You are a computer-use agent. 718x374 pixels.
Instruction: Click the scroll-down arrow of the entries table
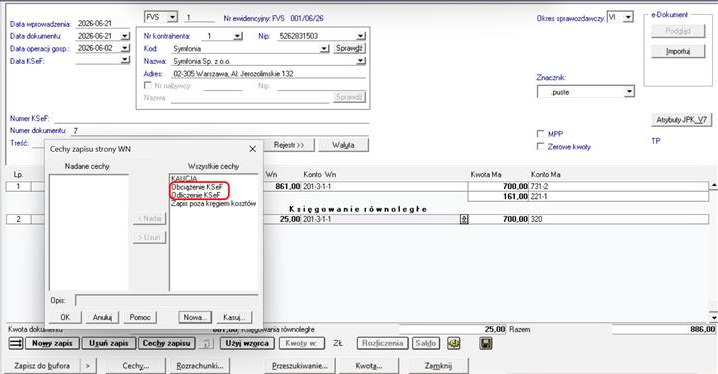713,317
